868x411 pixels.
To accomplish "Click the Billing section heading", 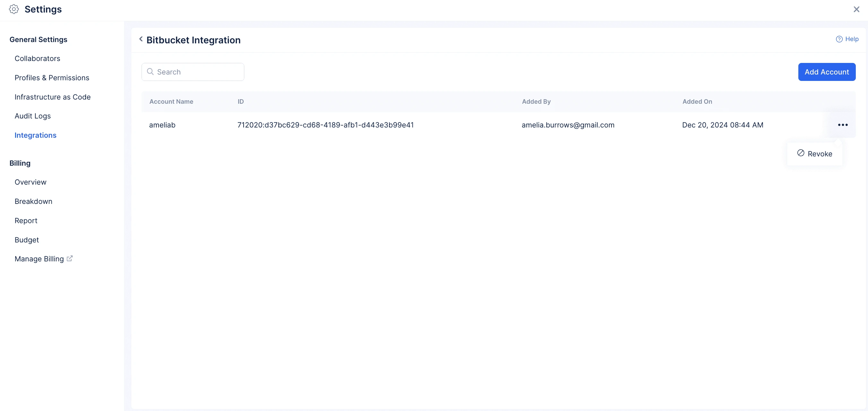I will coord(20,163).
